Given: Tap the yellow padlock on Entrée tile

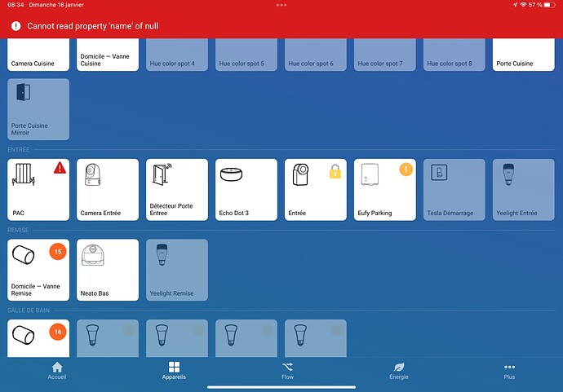Looking at the screenshot, I should click(x=335, y=171).
